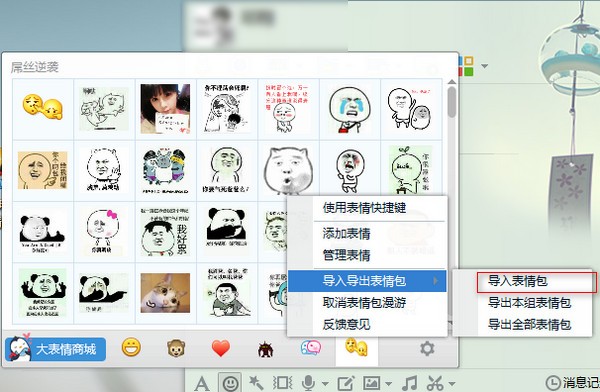Select the monkey face emoticon tab
Screen dimensions: 600x392
point(176,349)
